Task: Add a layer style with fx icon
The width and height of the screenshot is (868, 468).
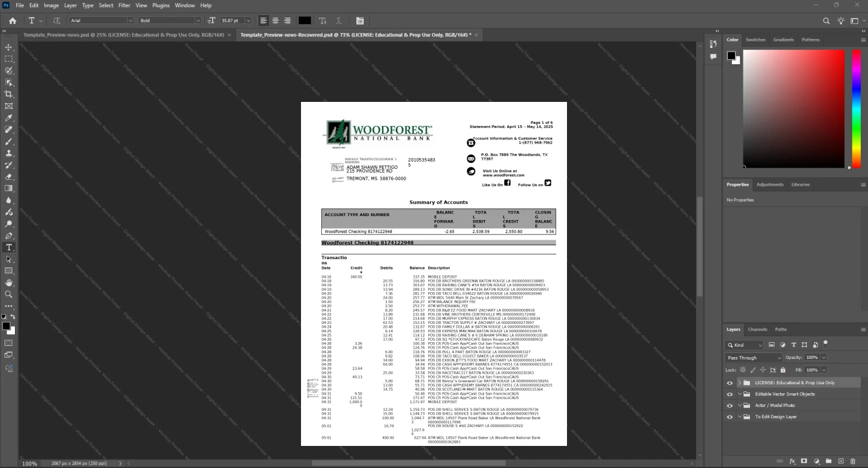Action: click(x=792, y=461)
